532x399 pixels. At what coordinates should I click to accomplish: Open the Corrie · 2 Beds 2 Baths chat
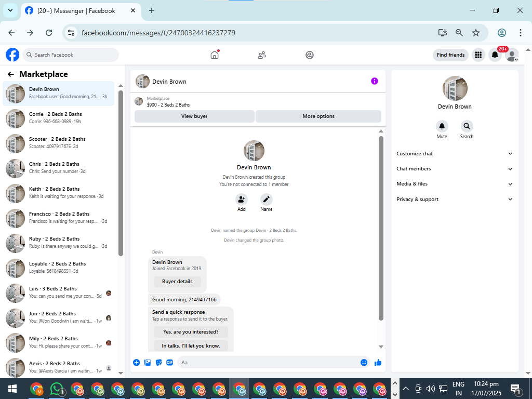point(58,118)
